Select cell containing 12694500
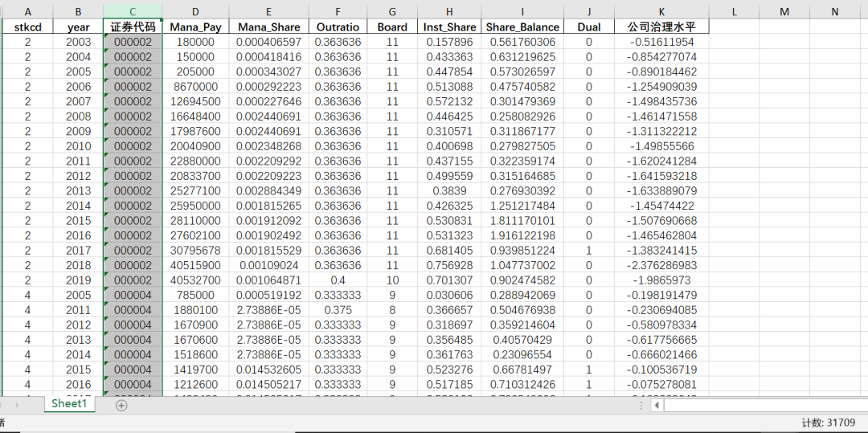The image size is (868, 433). [195, 101]
